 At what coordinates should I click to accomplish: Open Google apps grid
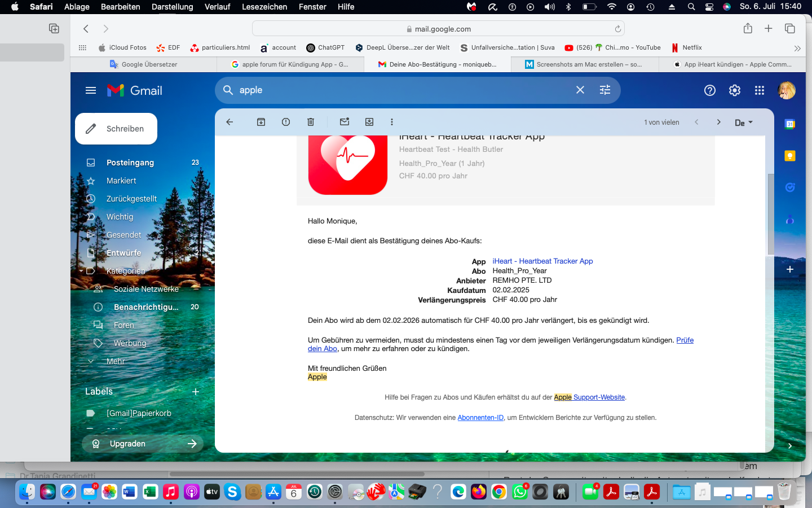click(760, 90)
